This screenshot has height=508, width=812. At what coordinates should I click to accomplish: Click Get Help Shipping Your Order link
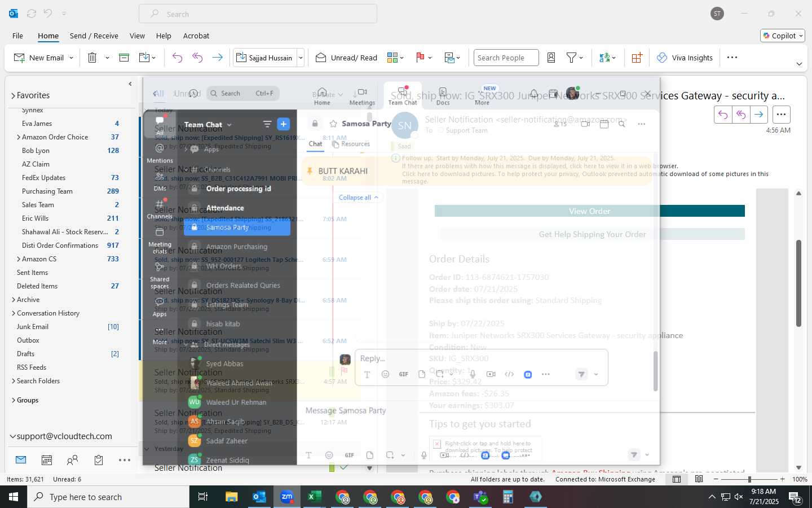click(592, 234)
